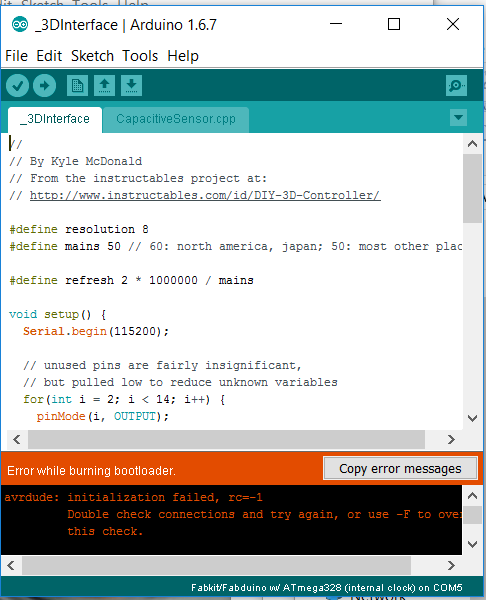Screen dimensions: 486x600
Task: Click the '#define refresh 2 * 1000000' line
Action: click(x=131, y=280)
